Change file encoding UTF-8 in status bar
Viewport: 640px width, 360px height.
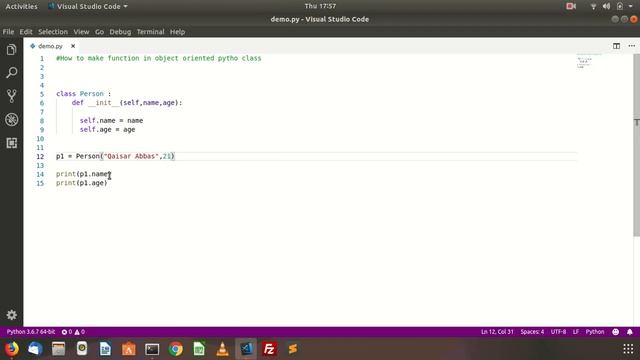pyautogui.click(x=558, y=332)
